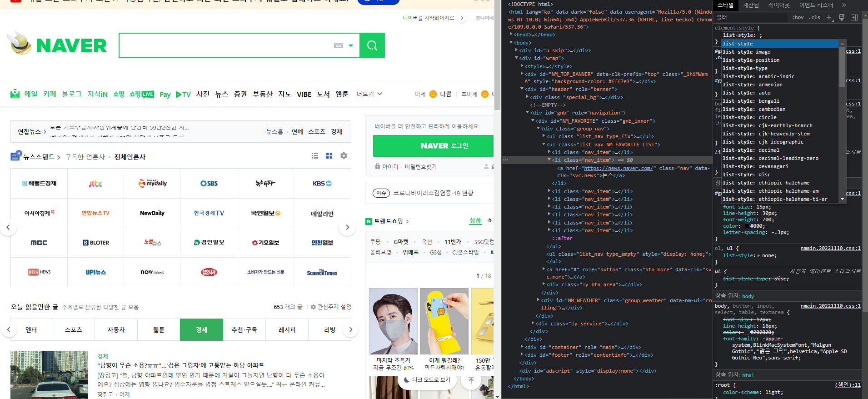
Task: Expand the div id="NM_WEATHER" node
Action: tap(538, 300)
